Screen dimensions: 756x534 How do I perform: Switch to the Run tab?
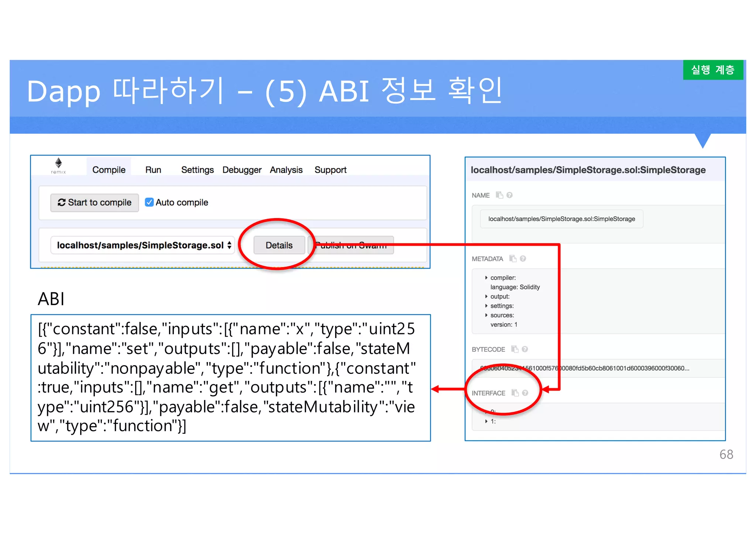tap(153, 170)
